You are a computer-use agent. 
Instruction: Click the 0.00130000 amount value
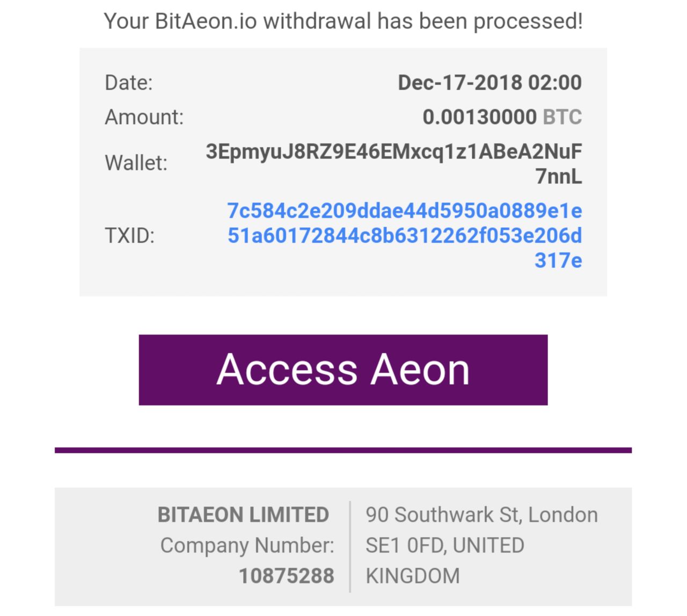[479, 117]
